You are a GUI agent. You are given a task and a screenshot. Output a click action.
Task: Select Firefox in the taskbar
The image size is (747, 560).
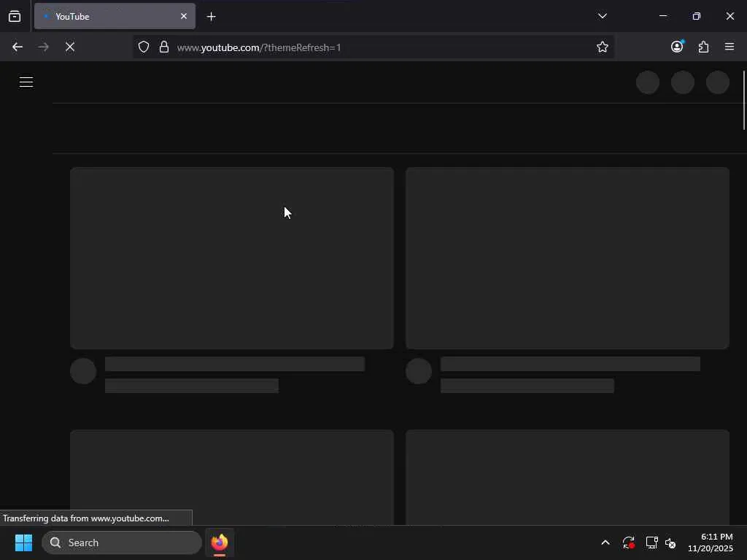(220, 542)
